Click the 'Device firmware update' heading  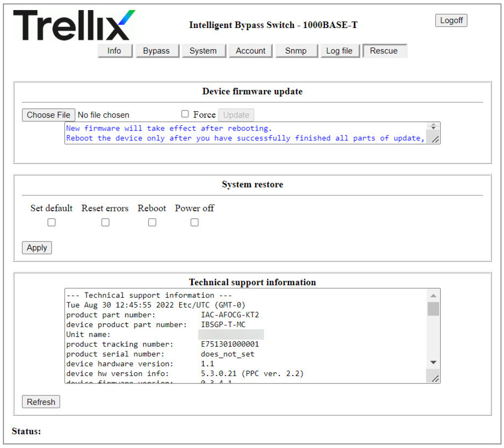pyautogui.click(x=252, y=92)
